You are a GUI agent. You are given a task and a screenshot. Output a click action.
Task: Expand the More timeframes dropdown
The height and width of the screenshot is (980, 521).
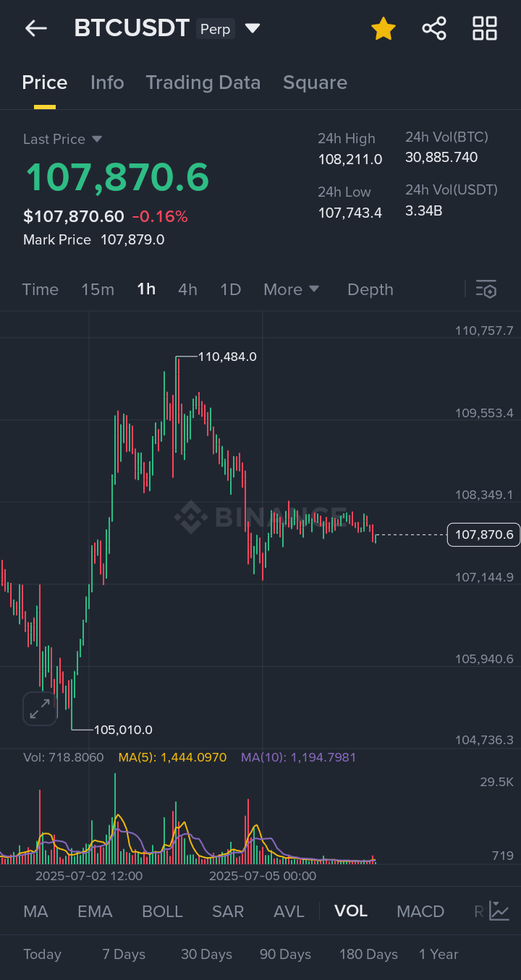[291, 289]
